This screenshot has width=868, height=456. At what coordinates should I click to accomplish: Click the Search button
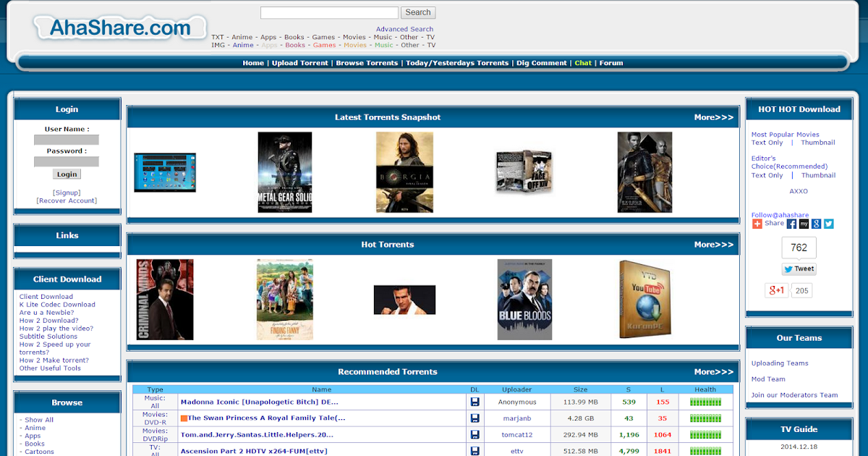point(418,12)
